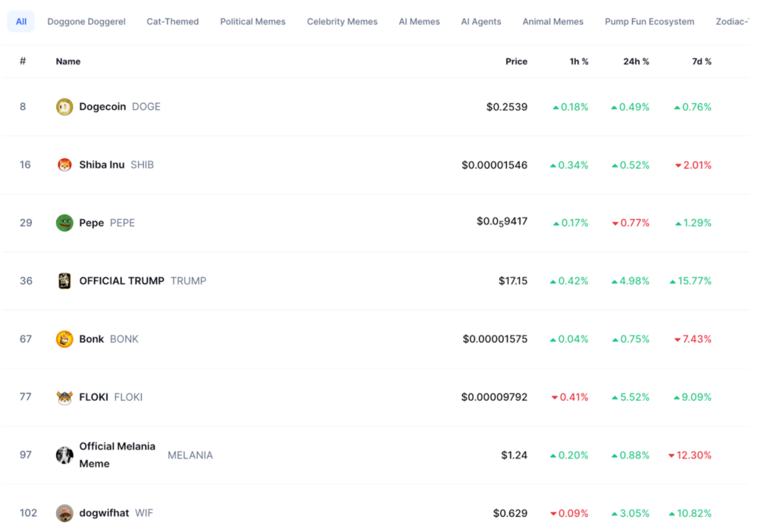
Task: Switch to the Cat-Themed tab
Action: (x=173, y=21)
